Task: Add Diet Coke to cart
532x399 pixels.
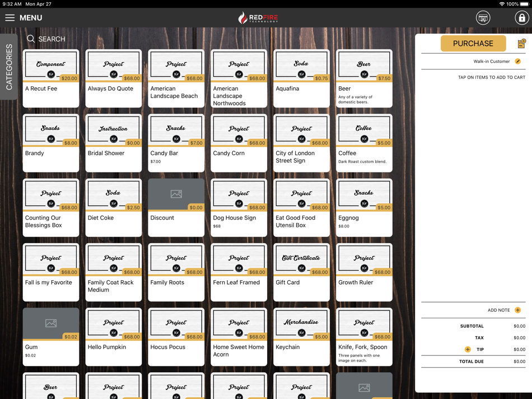Action: click(114, 208)
